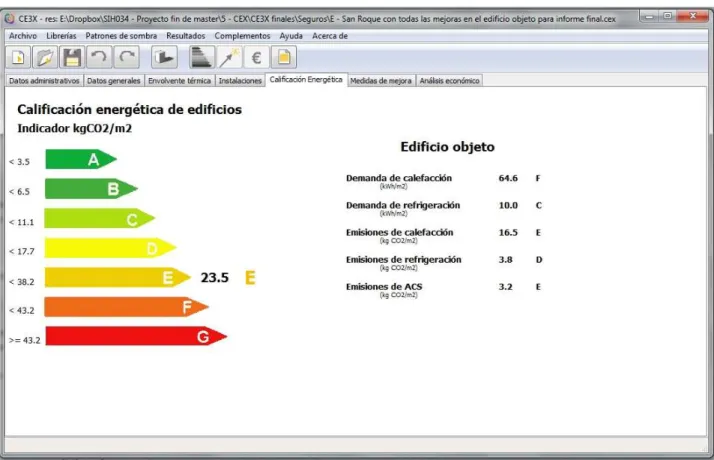The height and width of the screenshot is (460, 714).
Task: Maximize the CE3X window
Action: (x=668, y=16)
